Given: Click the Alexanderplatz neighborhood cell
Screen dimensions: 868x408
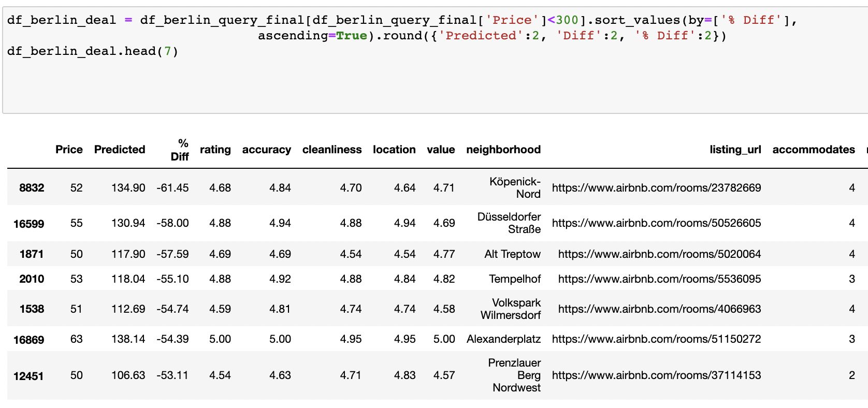Looking at the screenshot, I should pos(503,339).
